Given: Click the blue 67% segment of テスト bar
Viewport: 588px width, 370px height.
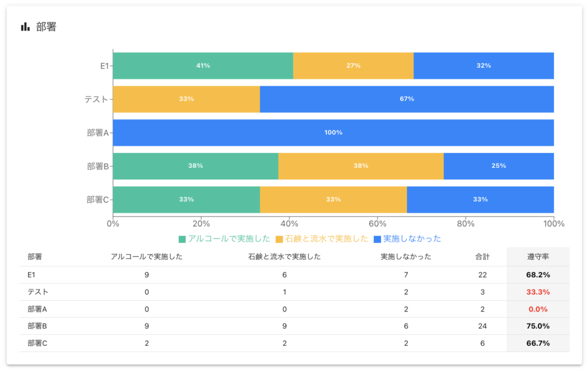Looking at the screenshot, I should [407, 99].
